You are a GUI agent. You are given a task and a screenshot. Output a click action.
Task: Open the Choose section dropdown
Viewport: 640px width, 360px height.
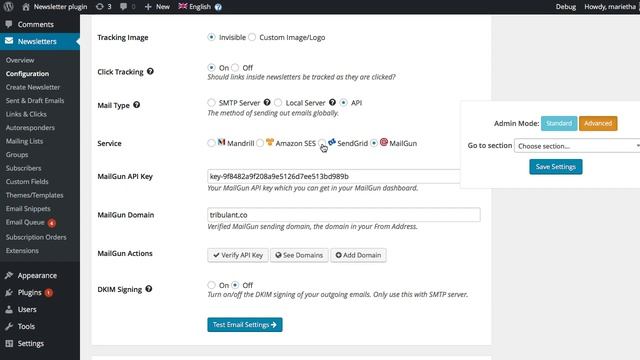pos(577,146)
